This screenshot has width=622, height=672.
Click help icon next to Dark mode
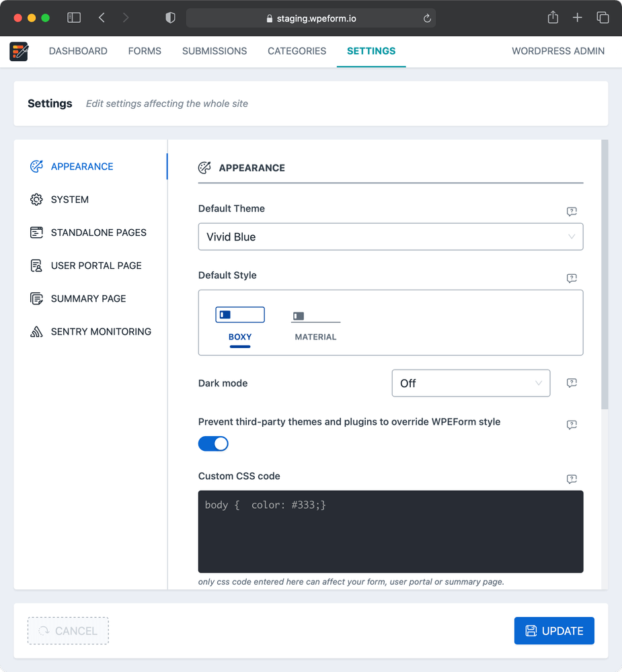pyautogui.click(x=572, y=383)
